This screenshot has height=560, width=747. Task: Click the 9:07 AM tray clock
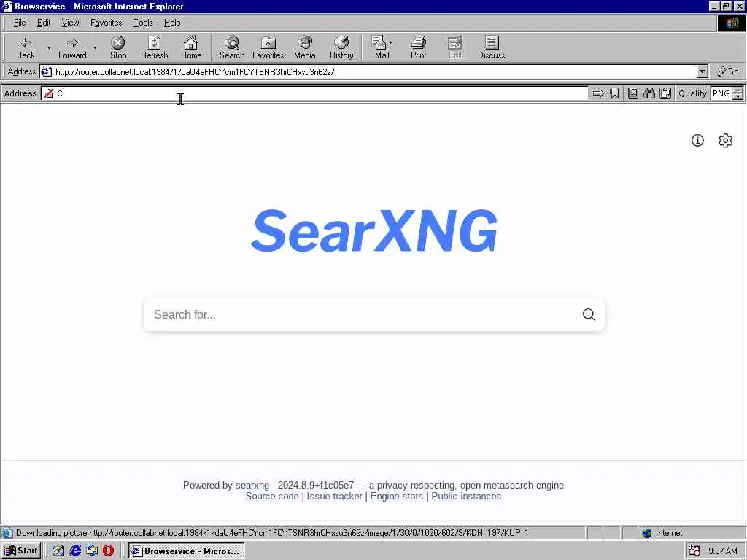723,551
